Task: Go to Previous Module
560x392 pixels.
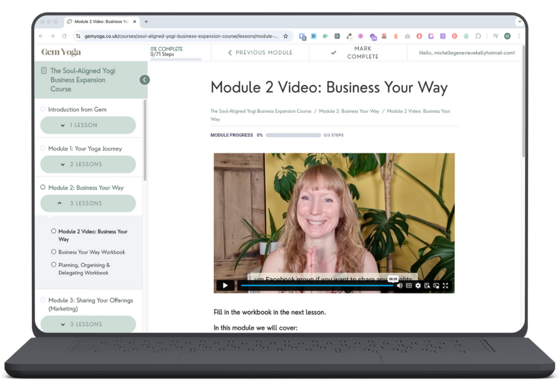Action: [x=260, y=53]
